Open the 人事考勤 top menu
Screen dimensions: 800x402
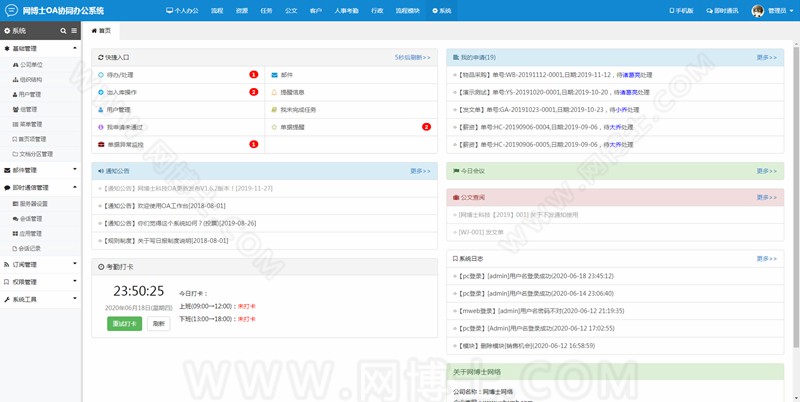(x=346, y=11)
